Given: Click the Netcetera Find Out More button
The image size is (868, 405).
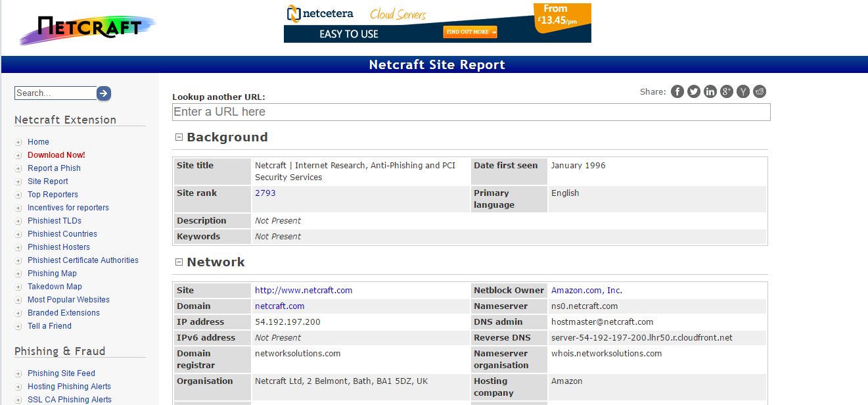Looking at the screenshot, I should [x=470, y=32].
